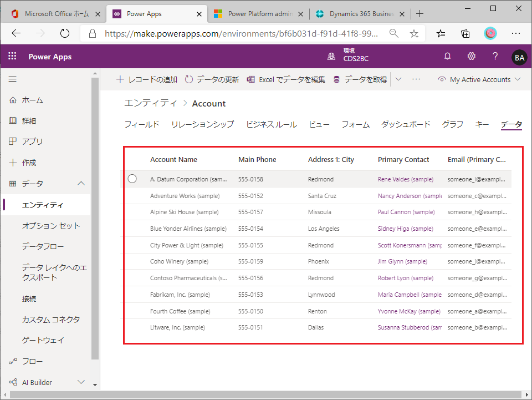Collapse the データ section in sidebar
This screenshot has width=532, height=400.
[x=81, y=184]
